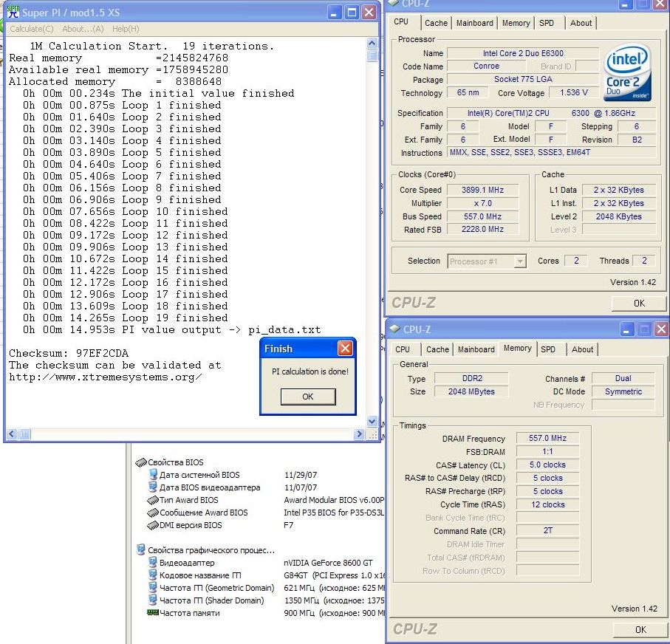Viewport: 670px width, 644px height.
Task: Click OK in the upper CPU-Z CPU window
Action: [639, 303]
